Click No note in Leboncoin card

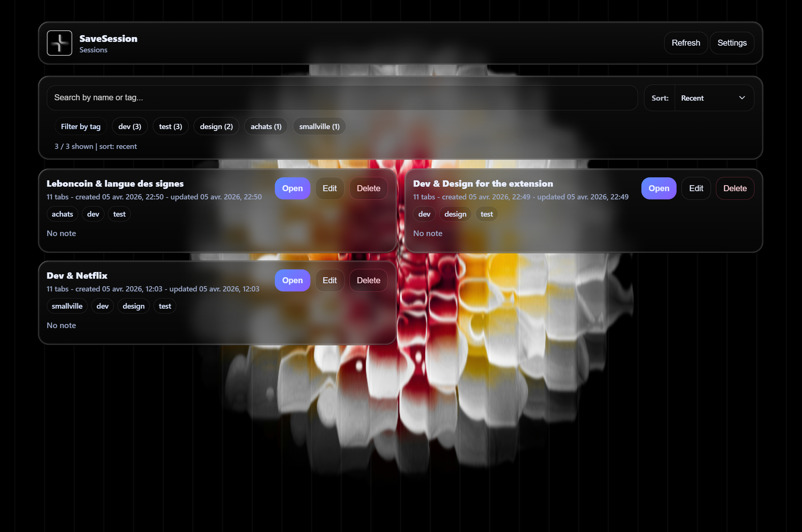point(61,233)
